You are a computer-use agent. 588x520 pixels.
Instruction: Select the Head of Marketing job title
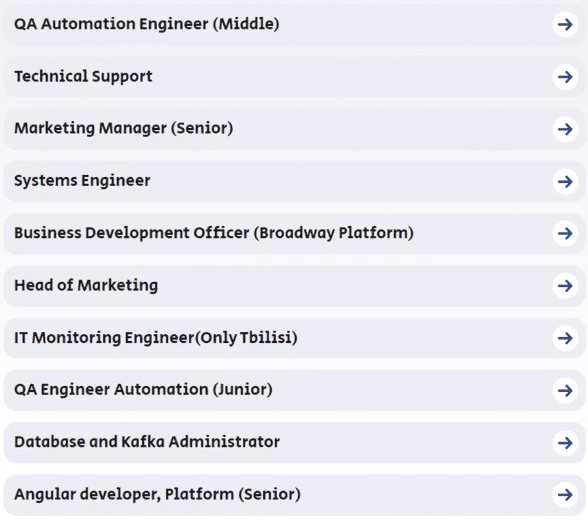(86, 285)
